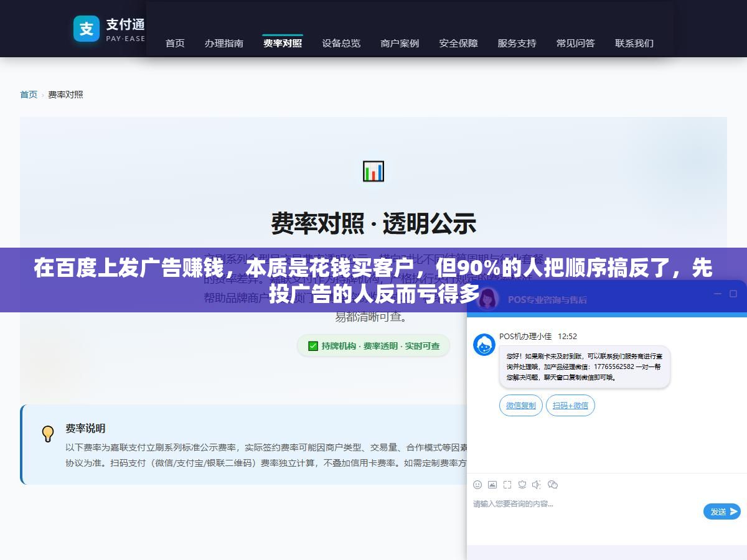The image size is (747, 560).
Task: Open 服务支持 in navigation
Action: (x=517, y=43)
